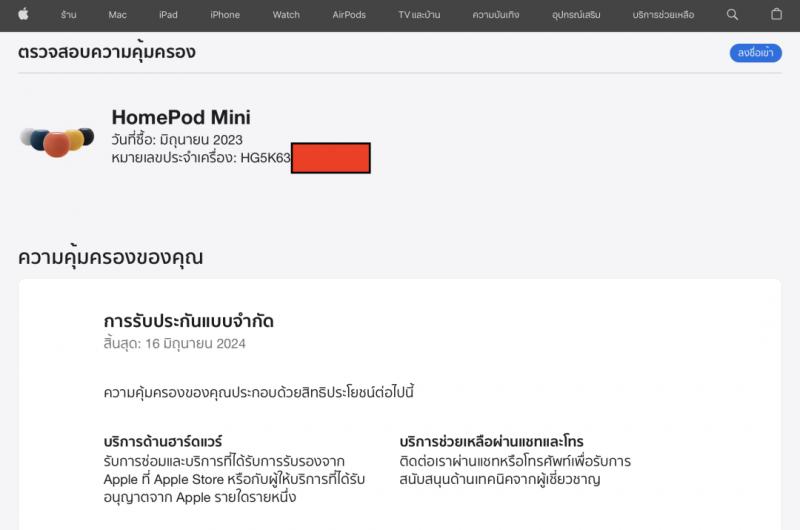Open the อุปกรณ์เสริม menu item
This screenshot has height=530, width=800.
[x=576, y=15]
